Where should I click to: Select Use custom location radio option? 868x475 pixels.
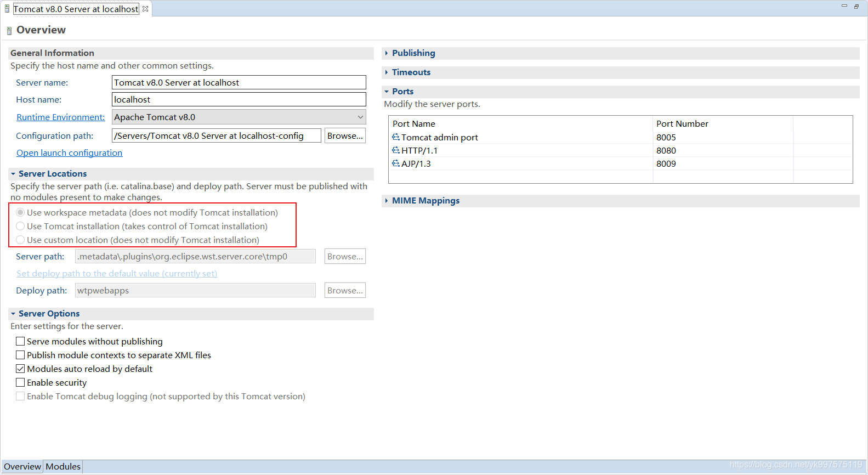[20, 240]
